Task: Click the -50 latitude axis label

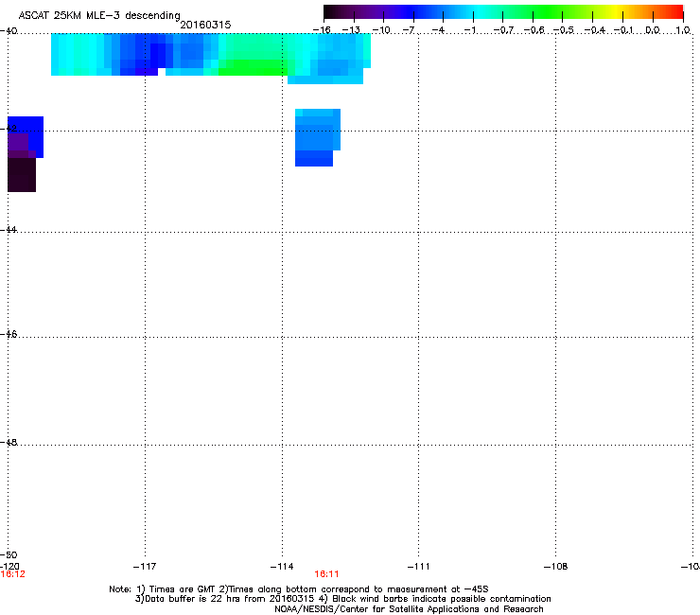Action: click(9, 554)
